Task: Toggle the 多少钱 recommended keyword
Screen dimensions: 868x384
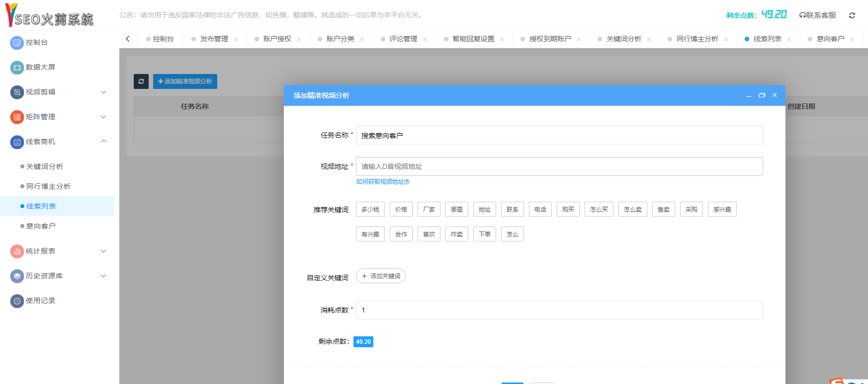Action: [x=370, y=210]
